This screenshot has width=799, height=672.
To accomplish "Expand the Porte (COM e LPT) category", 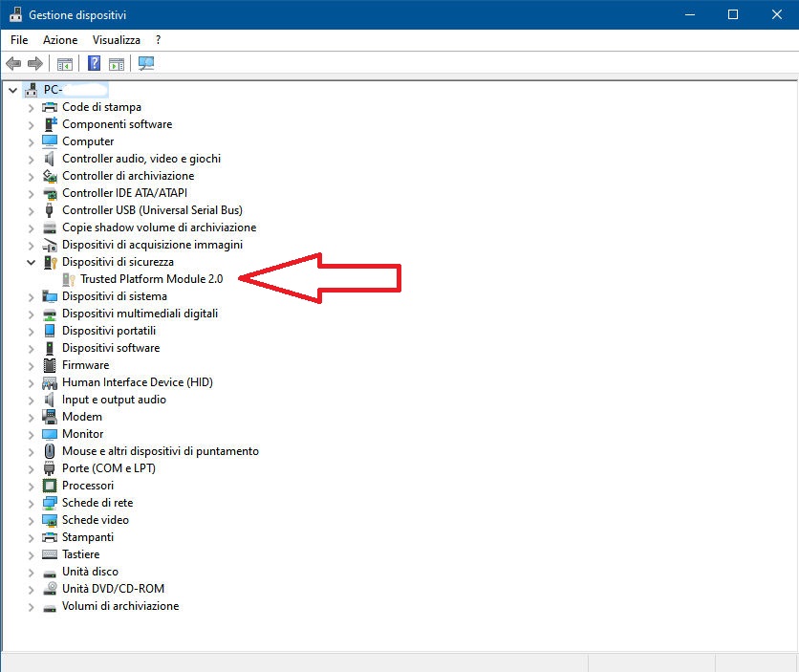I will (32, 469).
